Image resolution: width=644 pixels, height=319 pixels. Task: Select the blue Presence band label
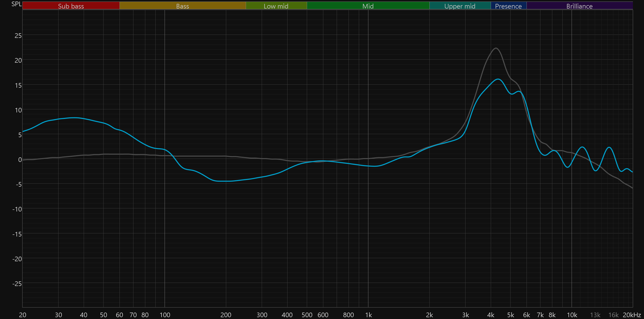pos(508,6)
